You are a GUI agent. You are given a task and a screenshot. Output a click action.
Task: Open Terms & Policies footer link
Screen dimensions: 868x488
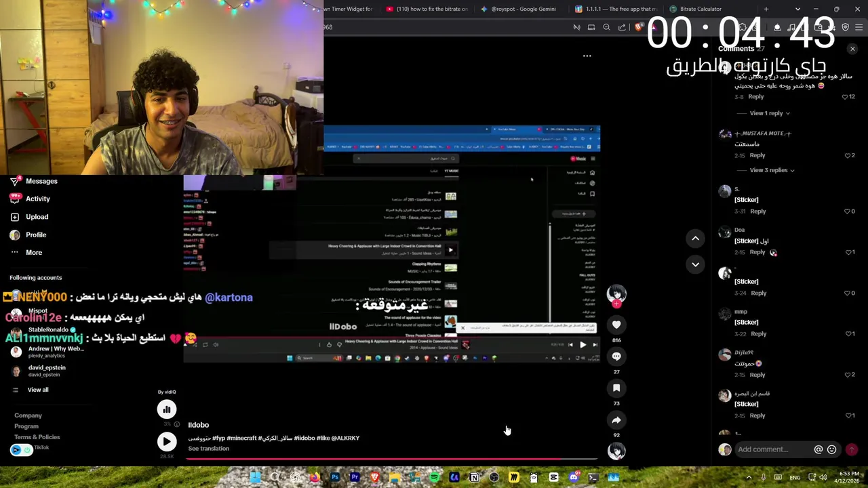(x=37, y=437)
